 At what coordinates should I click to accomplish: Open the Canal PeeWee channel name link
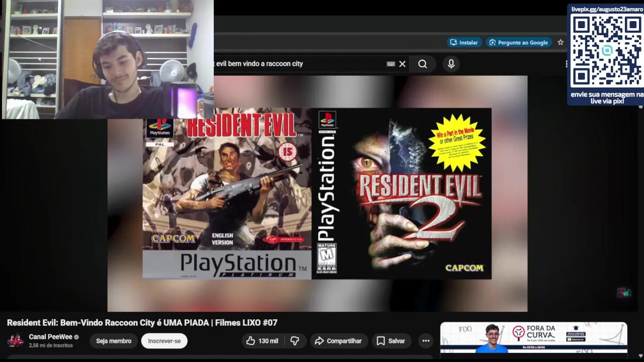(50, 337)
